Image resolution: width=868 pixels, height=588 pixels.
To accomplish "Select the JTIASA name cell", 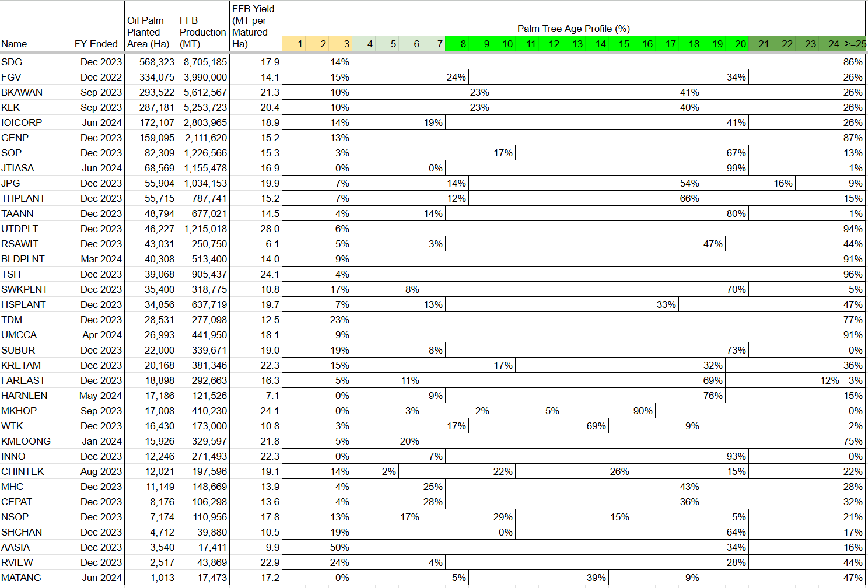I will [36, 168].
